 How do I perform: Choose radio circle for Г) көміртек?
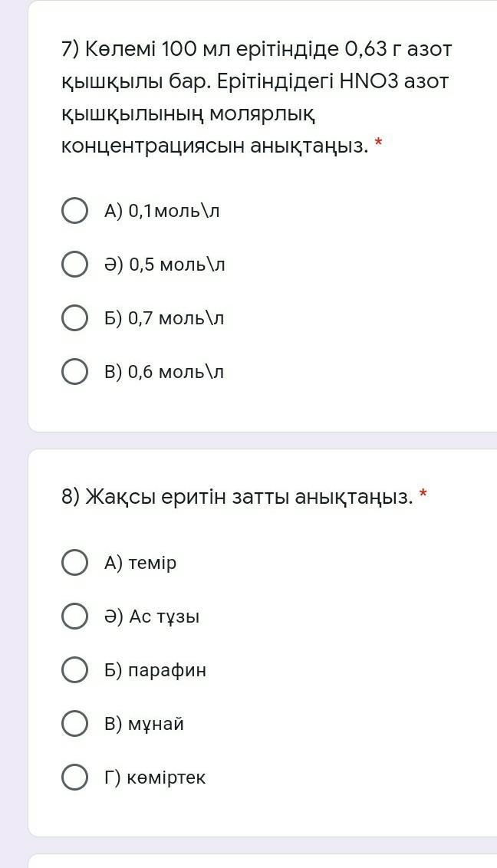point(74,778)
